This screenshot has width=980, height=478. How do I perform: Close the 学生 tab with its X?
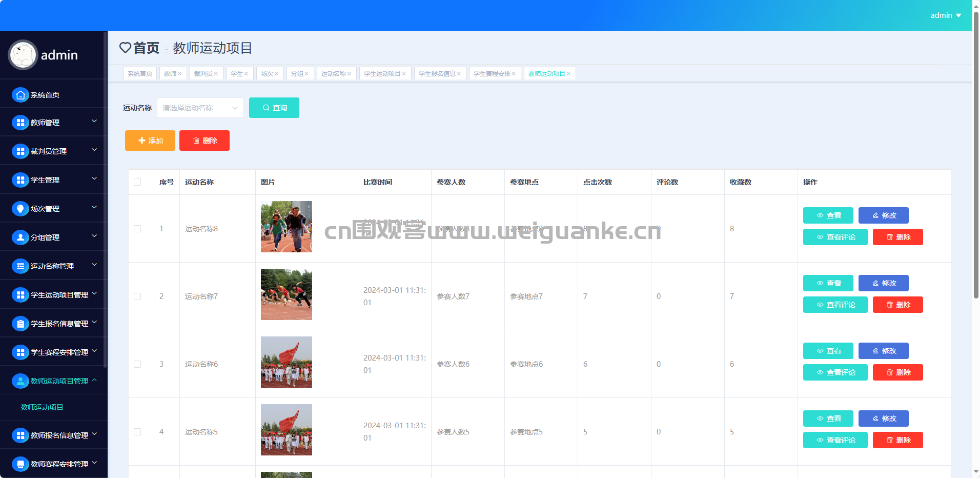[246, 74]
